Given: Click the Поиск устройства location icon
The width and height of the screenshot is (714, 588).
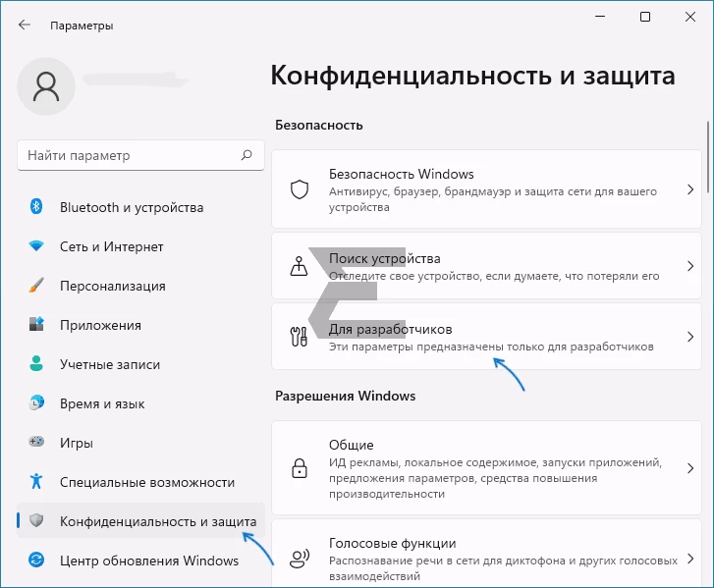Looking at the screenshot, I should click(300, 266).
